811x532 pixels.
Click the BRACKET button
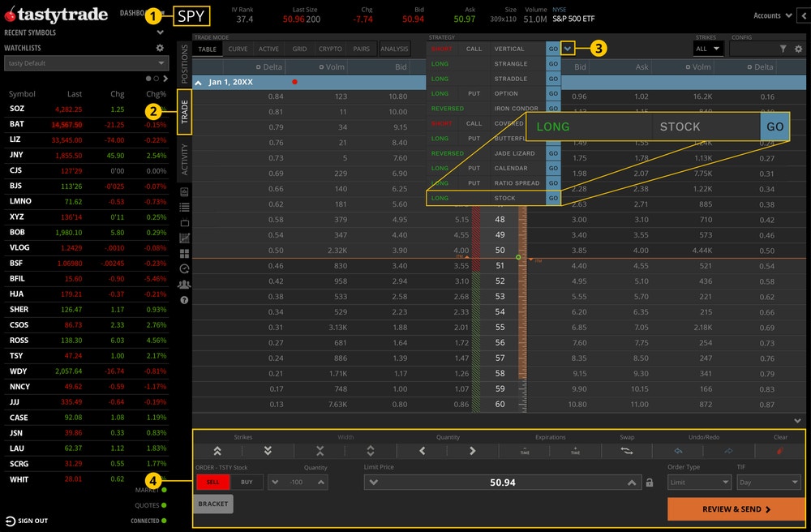213,504
